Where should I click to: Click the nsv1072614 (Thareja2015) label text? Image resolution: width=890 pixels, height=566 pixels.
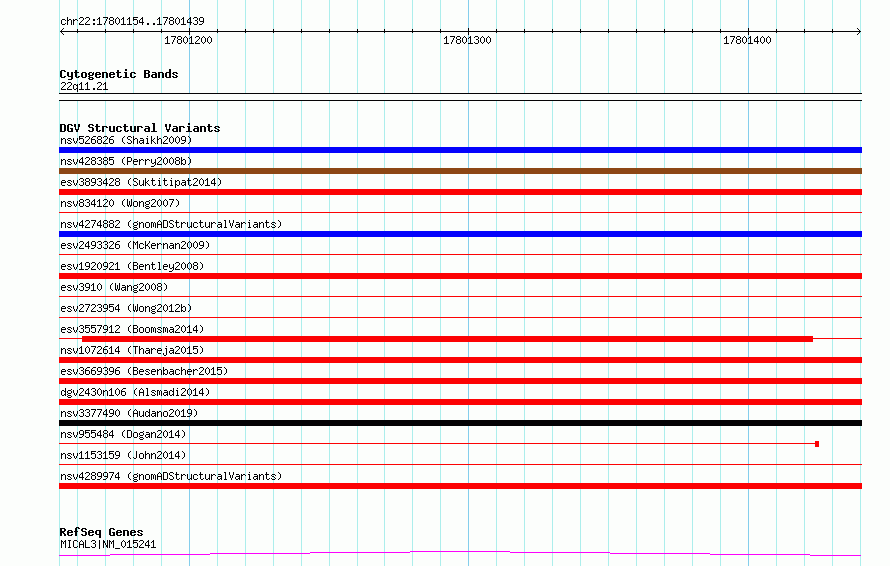pos(132,350)
